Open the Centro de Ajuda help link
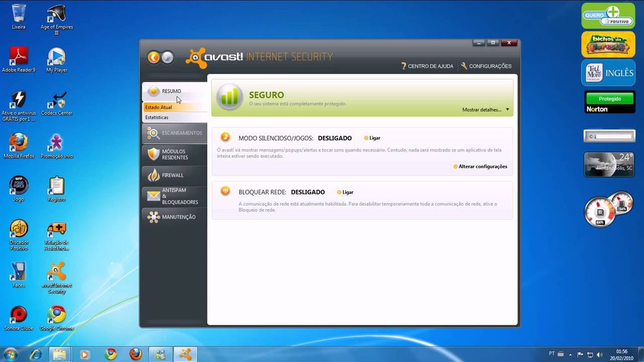This screenshot has width=644, height=362. (x=427, y=66)
